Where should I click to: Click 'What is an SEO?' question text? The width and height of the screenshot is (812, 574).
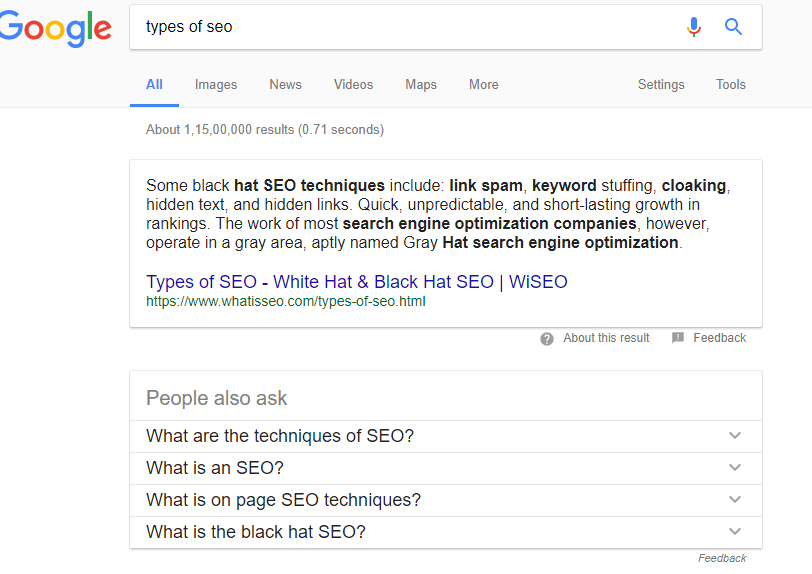point(215,468)
